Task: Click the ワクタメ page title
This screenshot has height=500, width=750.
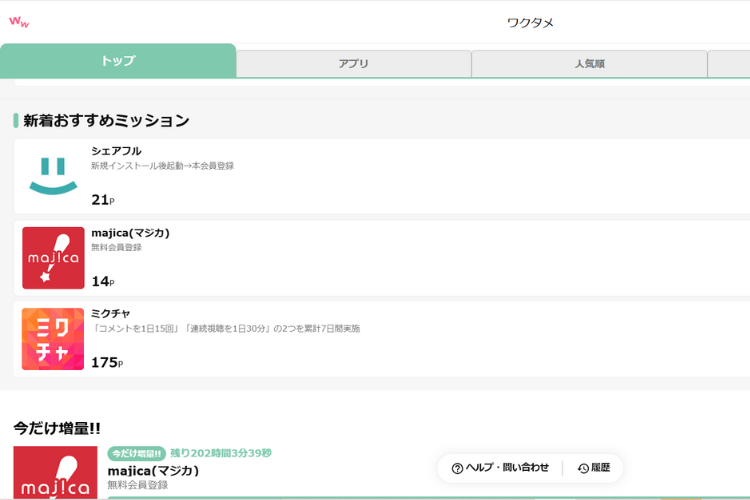Action: tap(530, 22)
